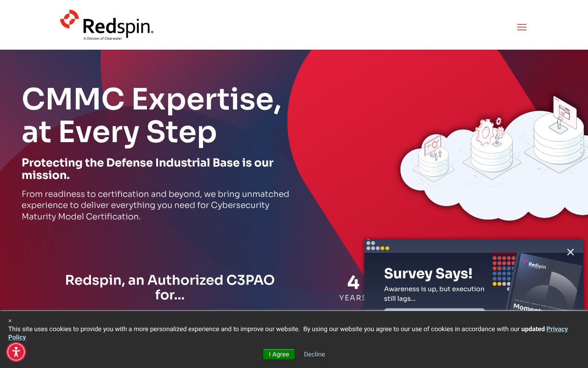Accept cookies by clicking I Agree
This screenshot has width=588, height=368.
(278, 354)
